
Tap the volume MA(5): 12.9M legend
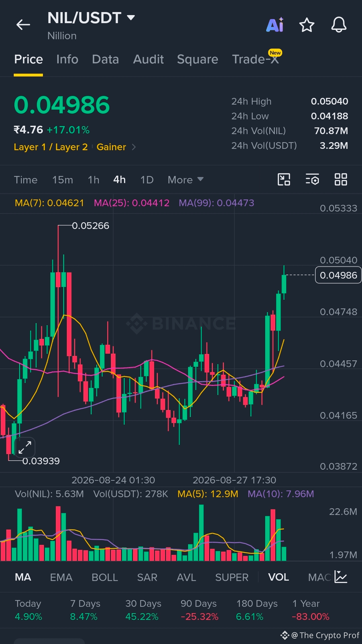(x=208, y=494)
